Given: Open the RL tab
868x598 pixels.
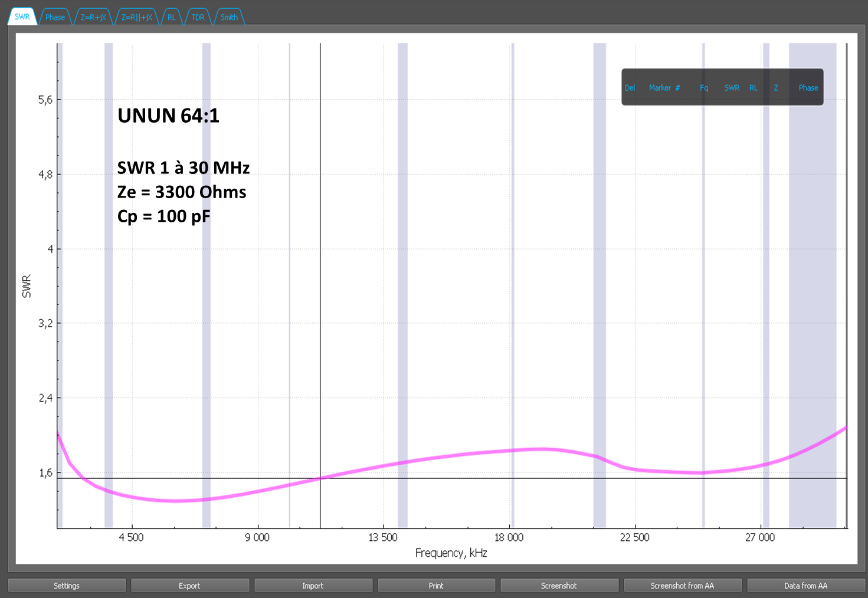Looking at the screenshot, I should pyautogui.click(x=172, y=17).
